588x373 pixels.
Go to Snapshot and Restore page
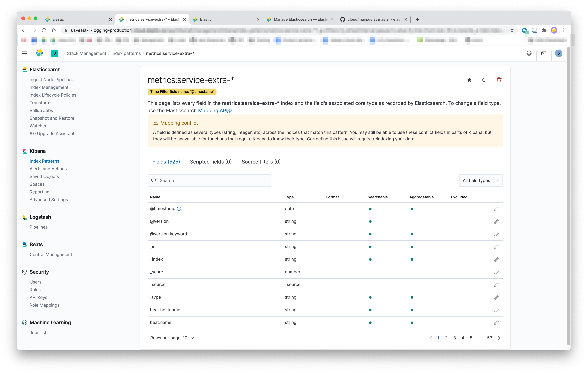click(x=52, y=118)
